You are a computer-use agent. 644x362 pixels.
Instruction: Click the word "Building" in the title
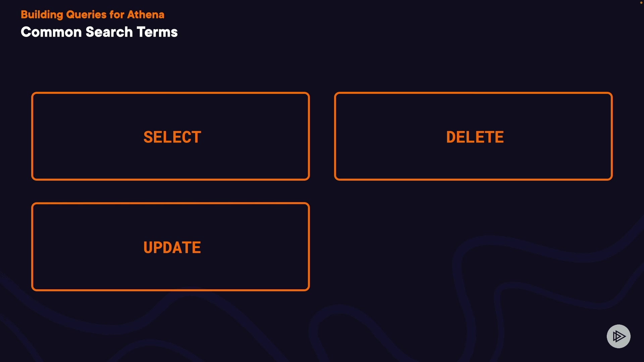tap(42, 15)
